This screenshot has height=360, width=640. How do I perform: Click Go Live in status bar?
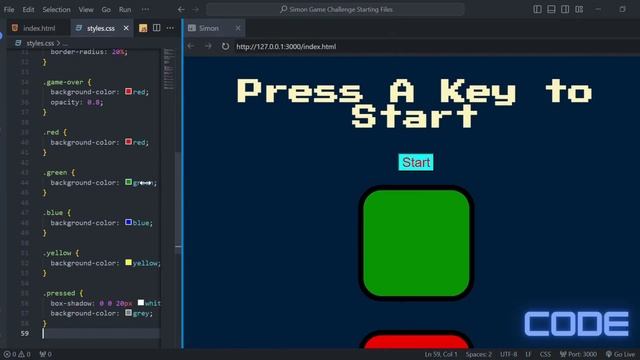620,354
